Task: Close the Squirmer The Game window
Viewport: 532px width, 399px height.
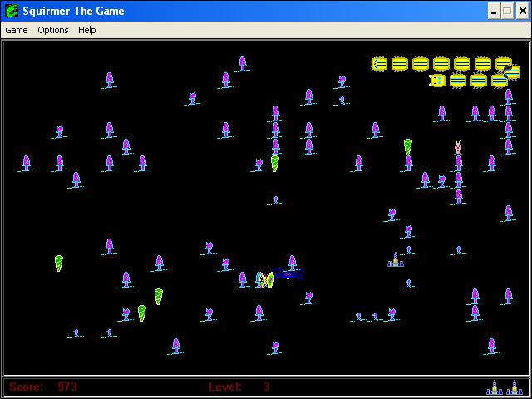Action: pyautogui.click(x=523, y=12)
